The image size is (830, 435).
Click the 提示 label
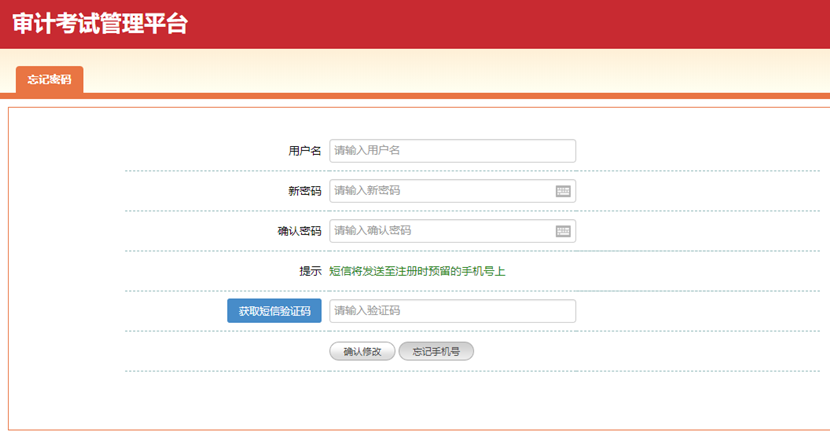pos(310,271)
